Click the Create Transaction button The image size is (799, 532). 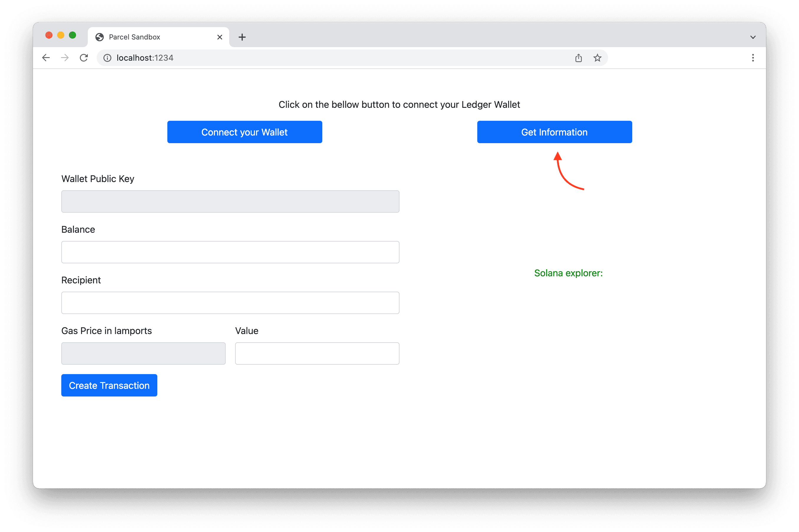109,385
